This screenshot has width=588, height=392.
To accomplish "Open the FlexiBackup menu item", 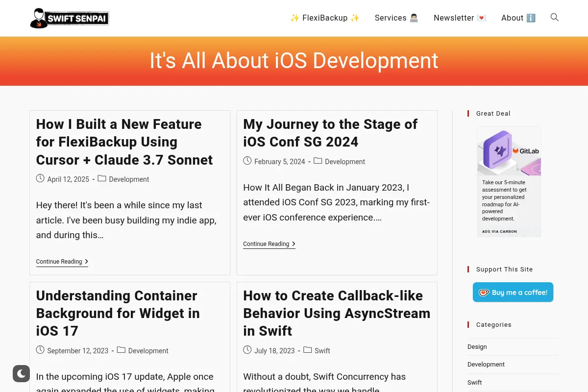I will (325, 18).
